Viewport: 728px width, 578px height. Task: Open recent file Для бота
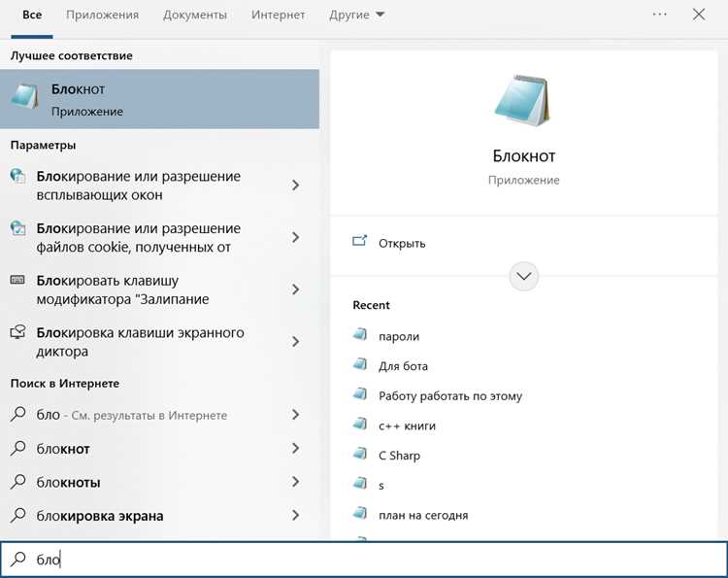click(x=403, y=366)
